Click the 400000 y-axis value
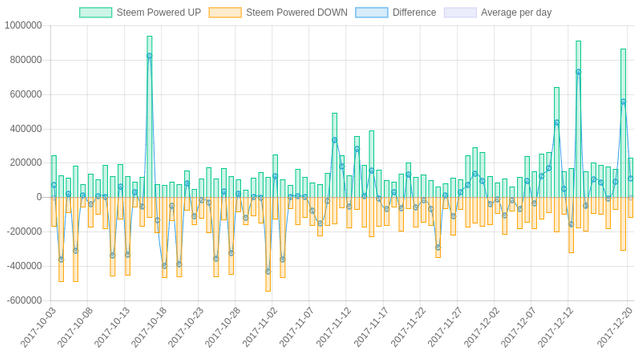The image size is (640, 361). click(x=26, y=129)
